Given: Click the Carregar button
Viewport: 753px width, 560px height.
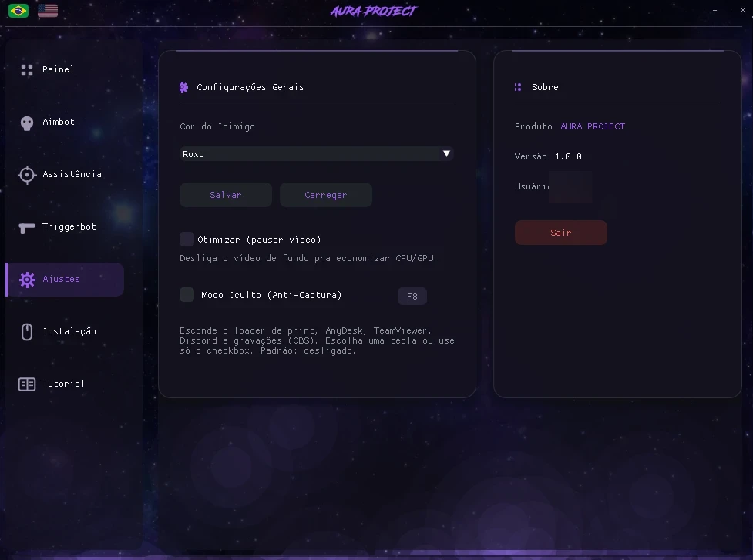Looking at the screenshot, I should coord(325,195).
